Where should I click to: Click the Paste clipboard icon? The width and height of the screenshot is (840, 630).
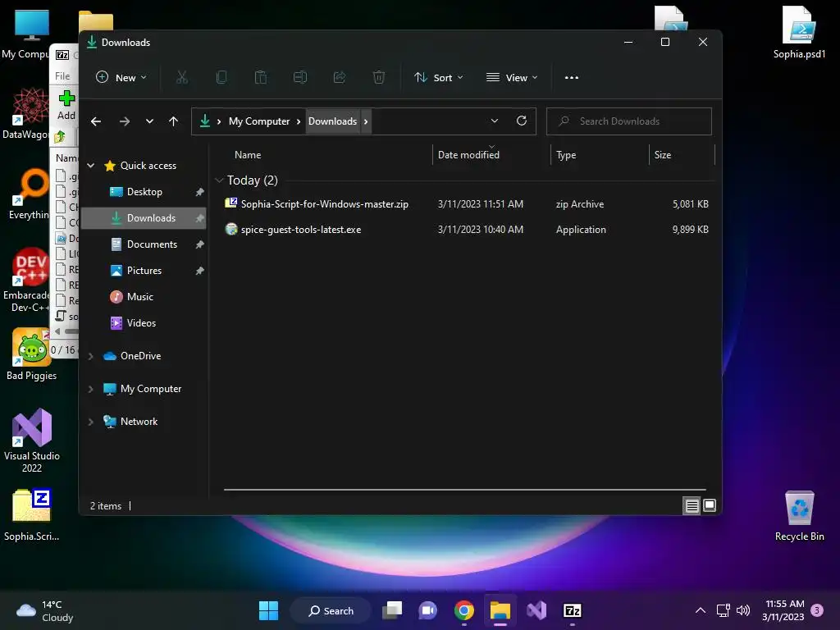coord(260,78)
